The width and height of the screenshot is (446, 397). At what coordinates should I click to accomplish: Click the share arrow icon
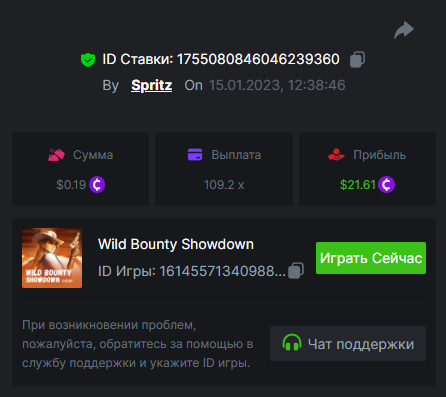[x=404, y=30]
